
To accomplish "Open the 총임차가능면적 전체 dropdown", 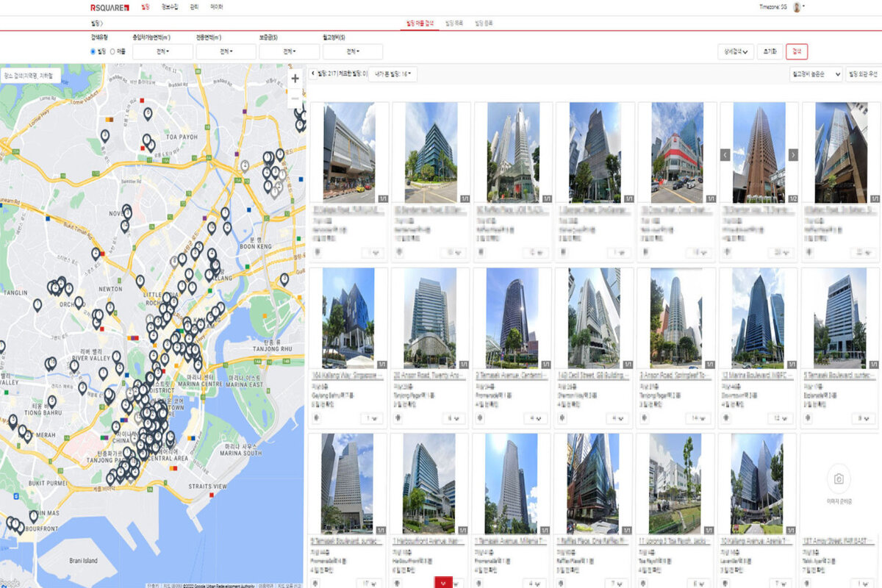I will [162, 51].
